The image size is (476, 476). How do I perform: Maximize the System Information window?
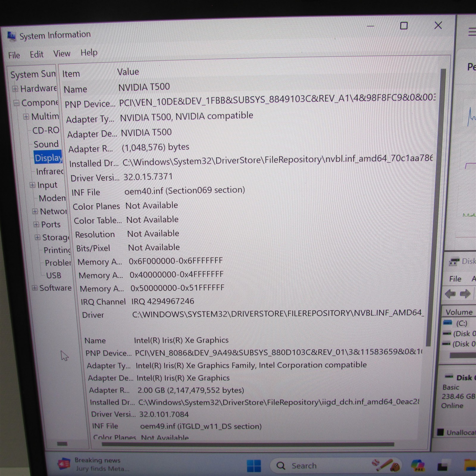coord(404,26)
